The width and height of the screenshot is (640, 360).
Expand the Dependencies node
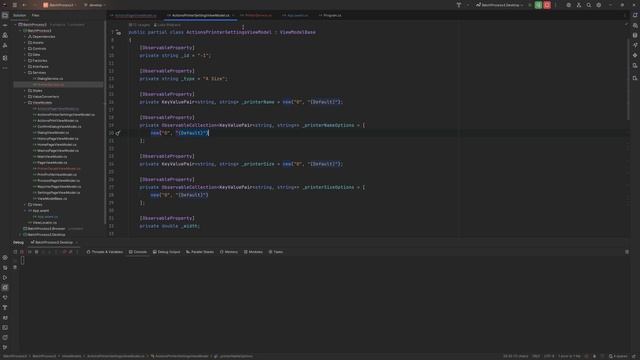[x=25, y=37]
